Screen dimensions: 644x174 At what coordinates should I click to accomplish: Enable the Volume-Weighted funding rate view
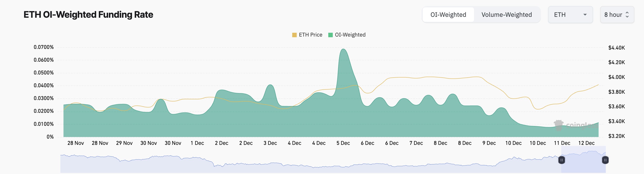[x=507, y=15]
